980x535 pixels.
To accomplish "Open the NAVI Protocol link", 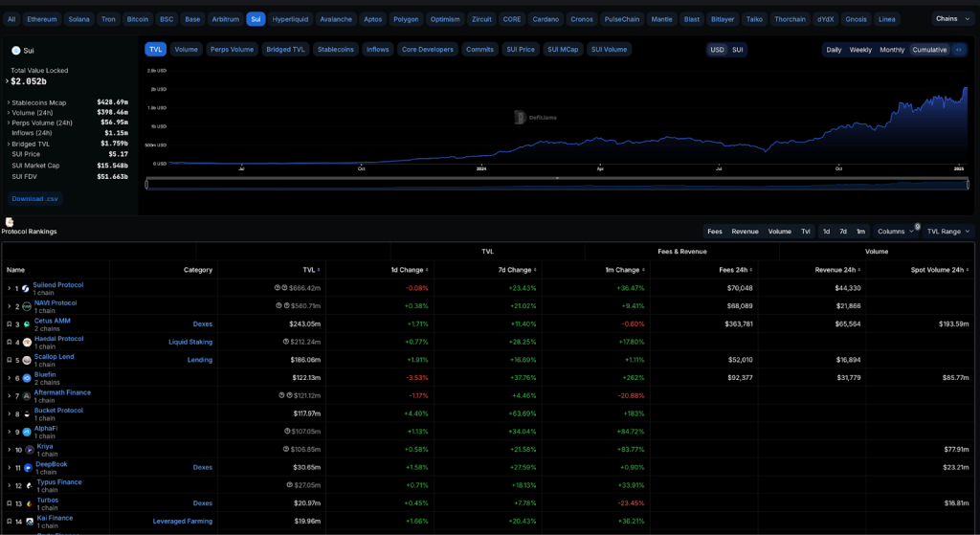I will tap(55, 302).
